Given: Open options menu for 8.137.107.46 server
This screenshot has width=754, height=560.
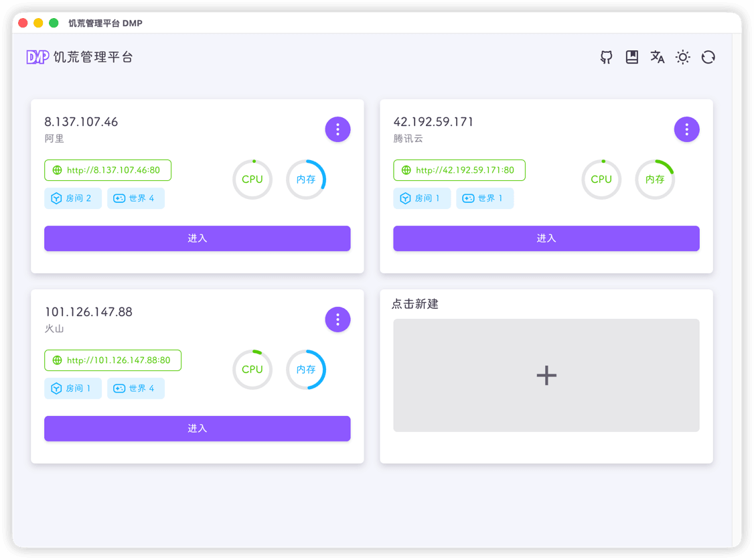Looking at the screenshot, I should pyautogui.click(x=337, y=129).
